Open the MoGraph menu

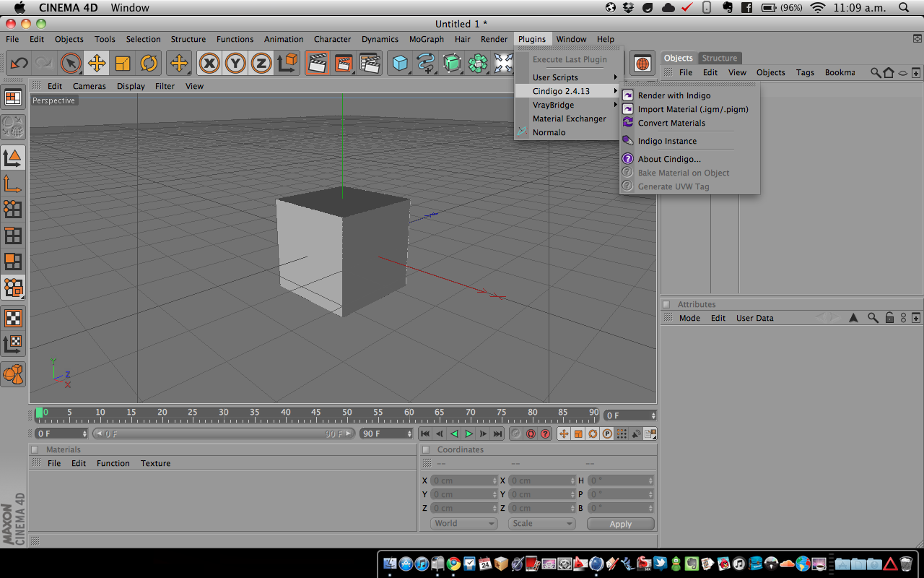pyautogui.click(x=427, y=39)
